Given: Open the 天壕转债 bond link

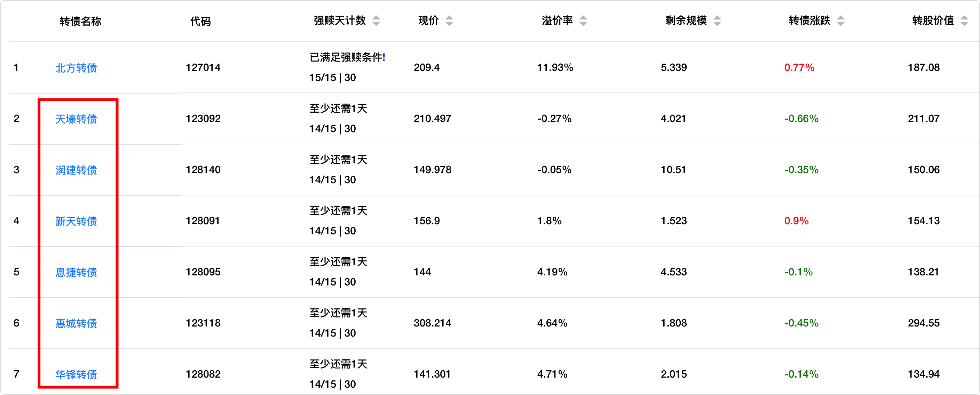Looking at the screenshot, I should pos(76,119).
